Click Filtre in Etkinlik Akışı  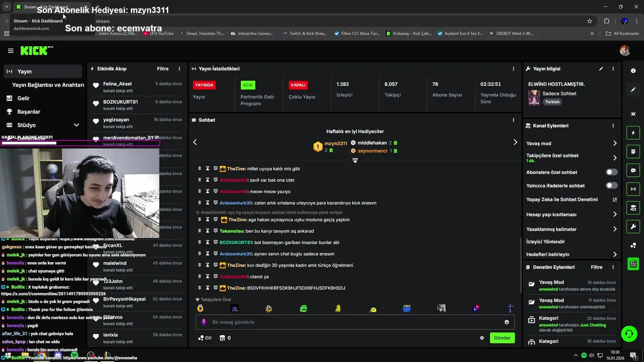pos(163,69)
